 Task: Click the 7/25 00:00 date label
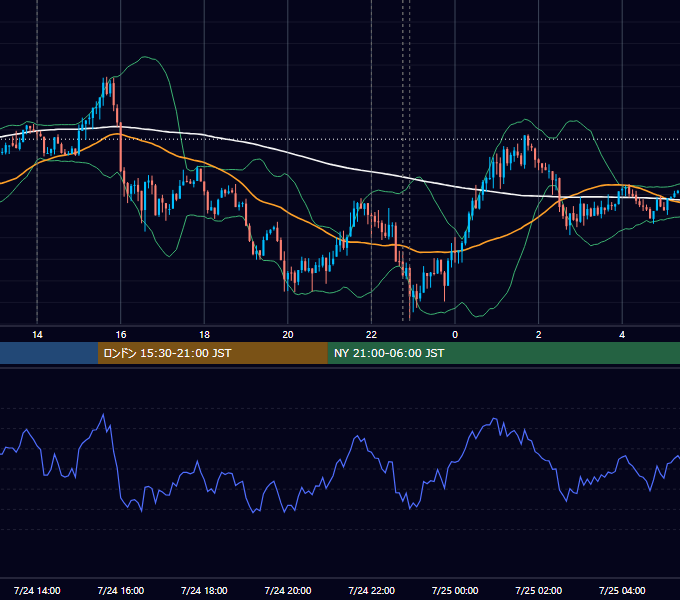(455, 590)
